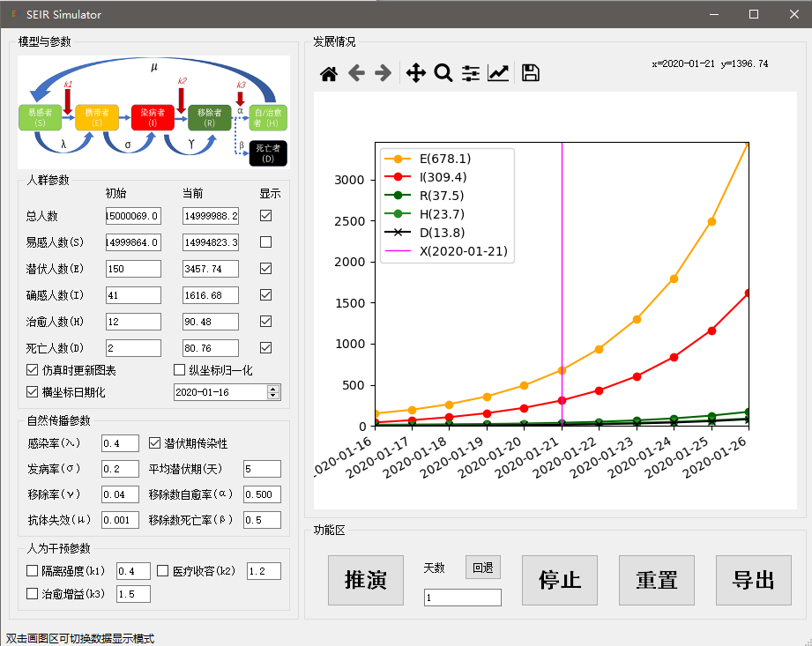Click the date field stepper arrows
The height and width of the screenshot is (646, 812).
273,392
